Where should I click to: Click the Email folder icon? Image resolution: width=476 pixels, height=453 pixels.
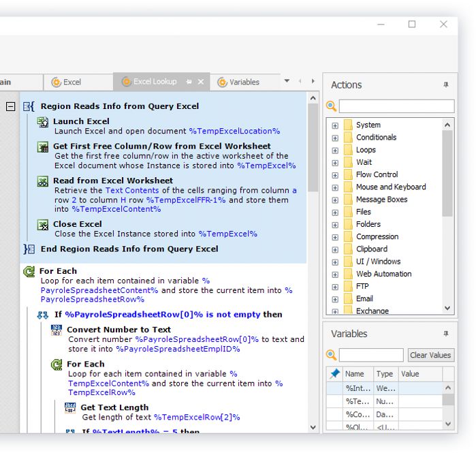point(348,299)
